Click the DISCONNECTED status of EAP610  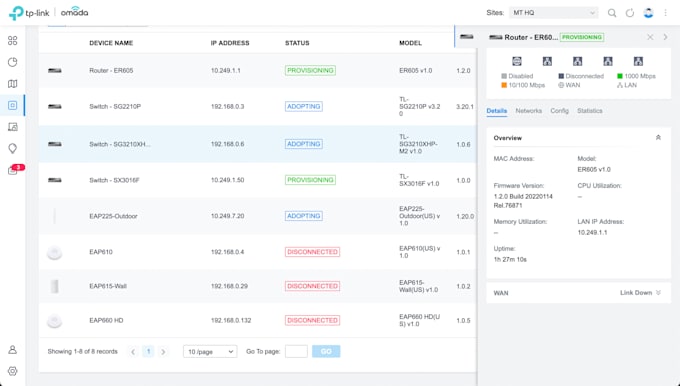tap(312, 252)
